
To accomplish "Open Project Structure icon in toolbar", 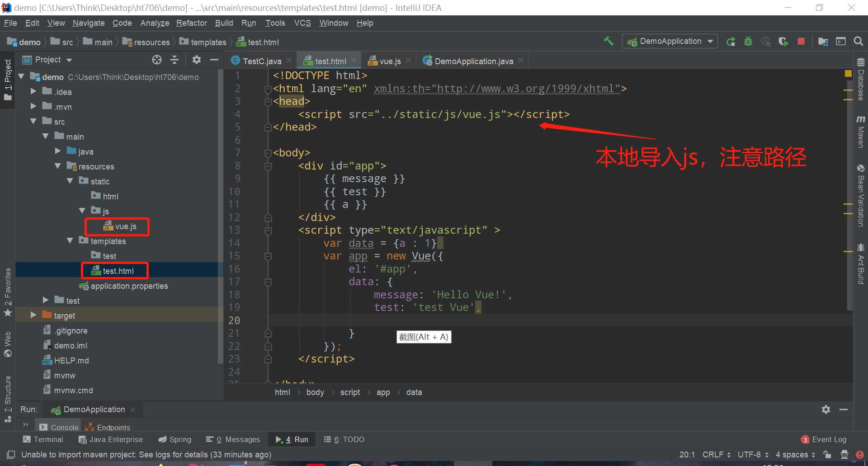I will pos(823,42).
